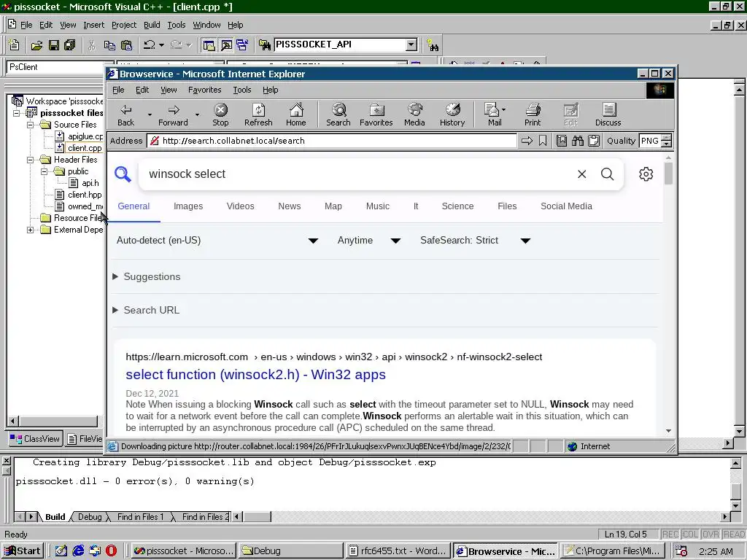This screenshot has height=560, width=747.
Task: Click the Mail toolbar button
Action: (495, 114)
